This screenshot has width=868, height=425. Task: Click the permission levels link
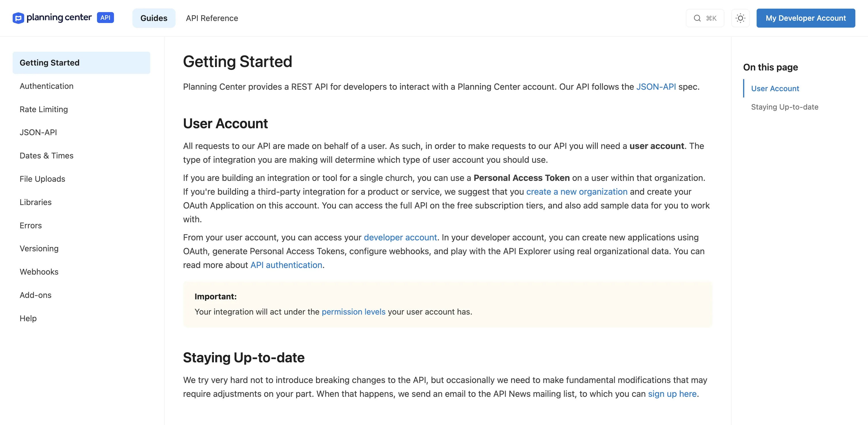pos(353,312)
